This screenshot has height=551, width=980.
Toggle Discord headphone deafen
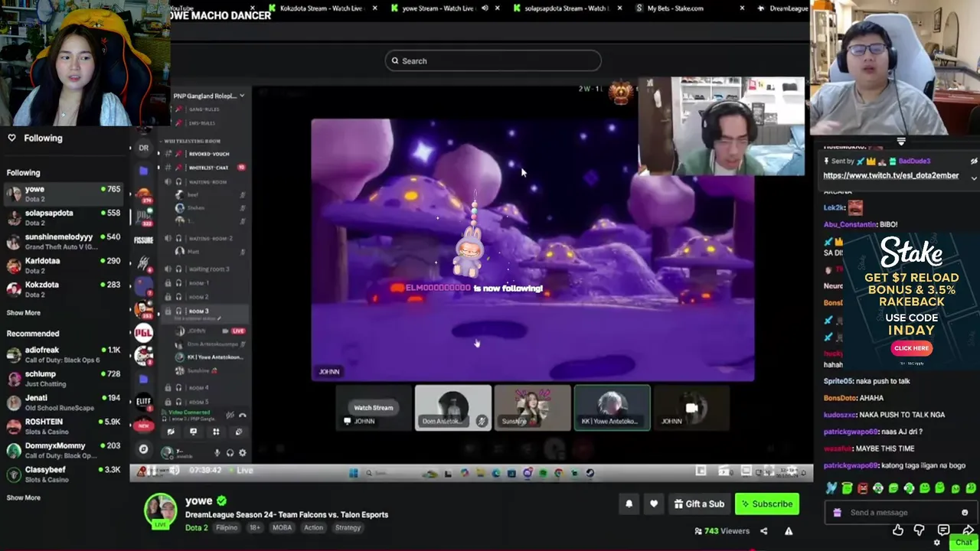pos(230,453)
